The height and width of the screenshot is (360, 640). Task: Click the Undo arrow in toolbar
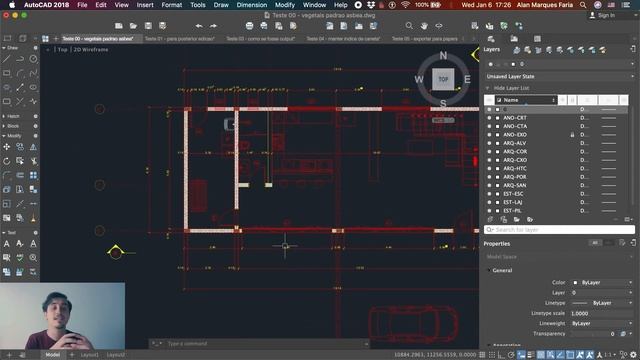[x=199, y=26]
